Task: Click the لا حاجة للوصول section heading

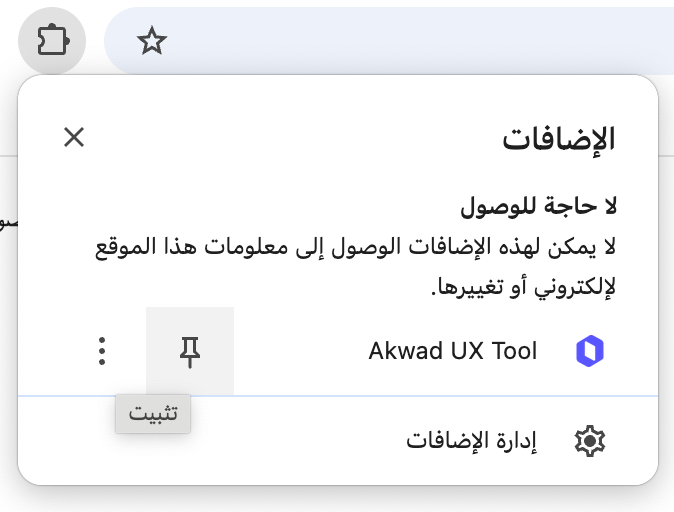Action: [539, 207]
